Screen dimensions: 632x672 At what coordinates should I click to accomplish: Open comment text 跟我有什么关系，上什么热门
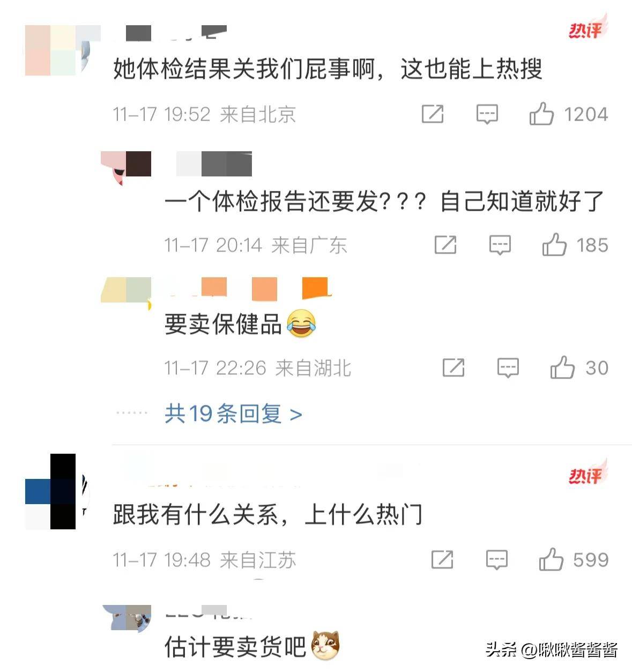(267, 515)
